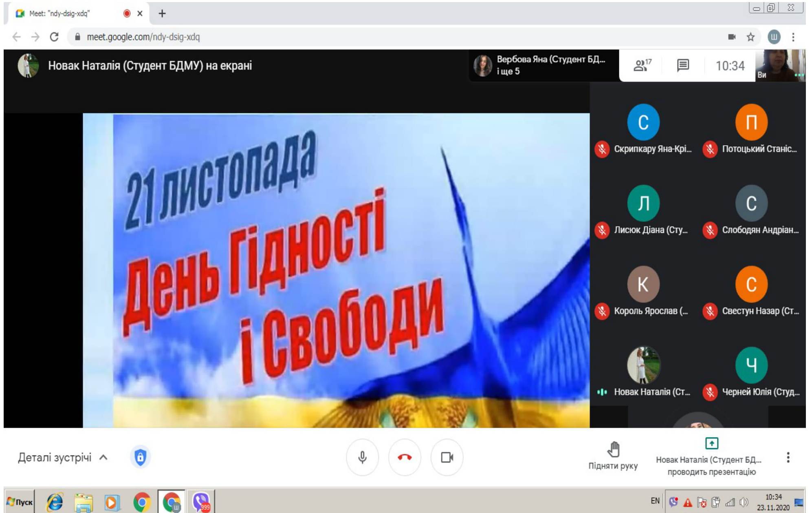Open the Пуск start menu
Image resolution: width=812 pixels, height=513 pixels.
[20, 502]
